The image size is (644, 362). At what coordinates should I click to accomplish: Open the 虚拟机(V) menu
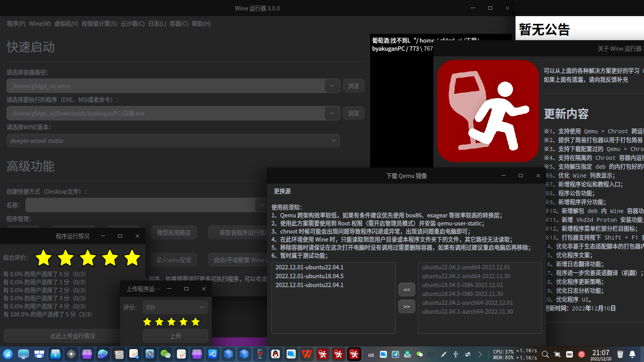click(x=66, y=24)
